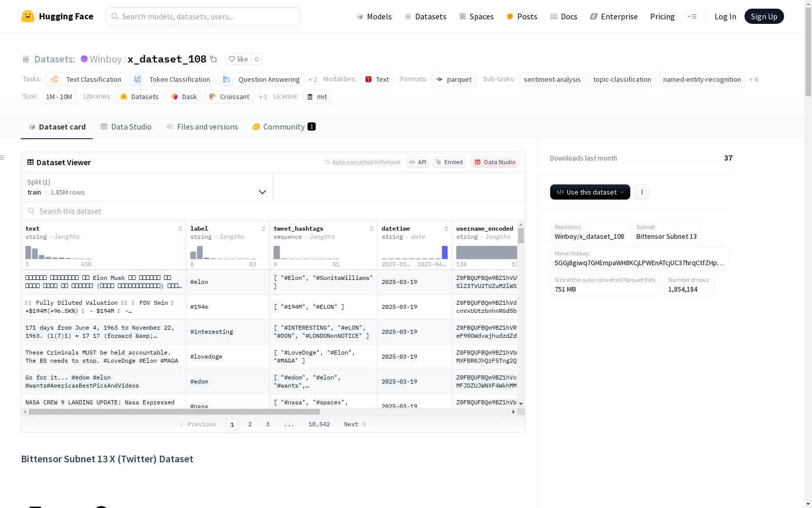The width and height of the screenshot is (812, 508).
Task: Sort the text column
Action: pos(180,229)
